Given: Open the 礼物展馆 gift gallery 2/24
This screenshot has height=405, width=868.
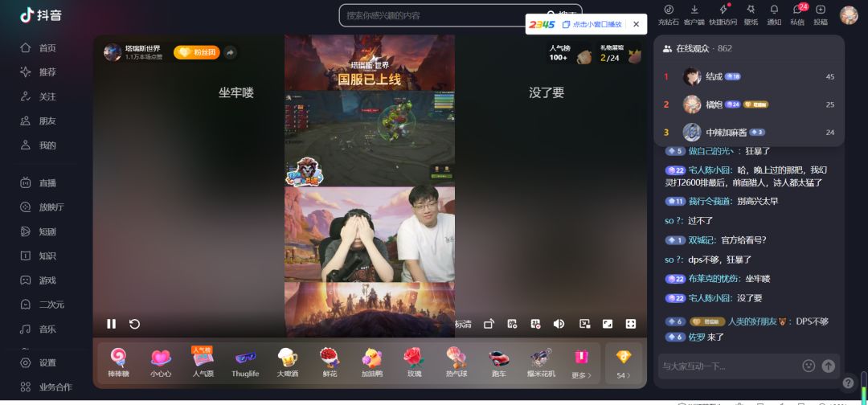Looking at the screenshot, I should (619, 53).
